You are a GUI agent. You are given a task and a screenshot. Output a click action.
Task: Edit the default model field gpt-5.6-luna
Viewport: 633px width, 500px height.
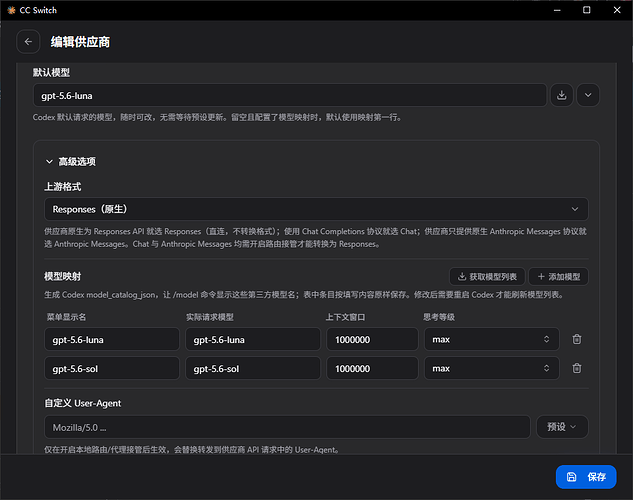pos(290,95)
